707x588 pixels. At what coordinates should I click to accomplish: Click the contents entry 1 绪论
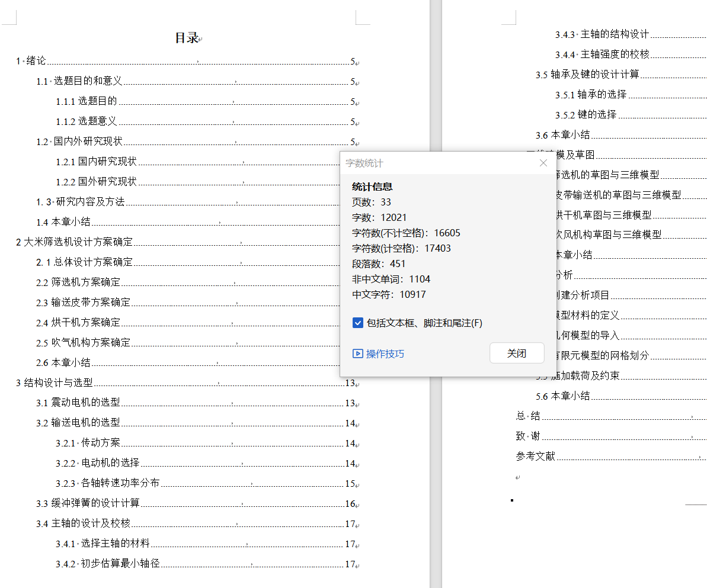pyautogui.click(x=188, y=61)
